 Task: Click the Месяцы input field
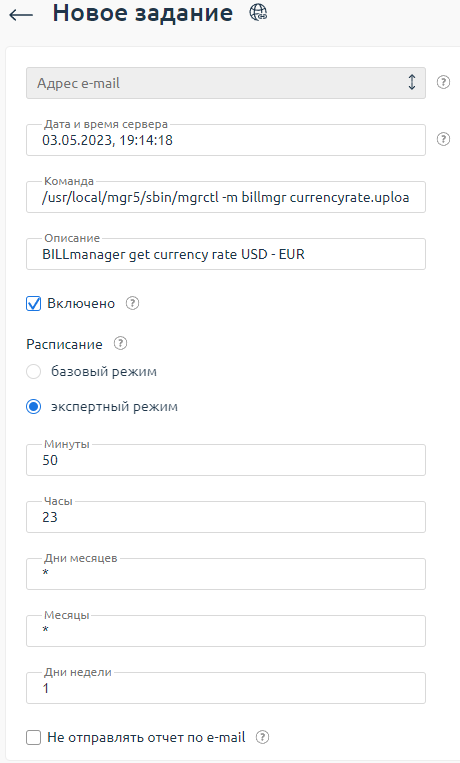point(226,631)
